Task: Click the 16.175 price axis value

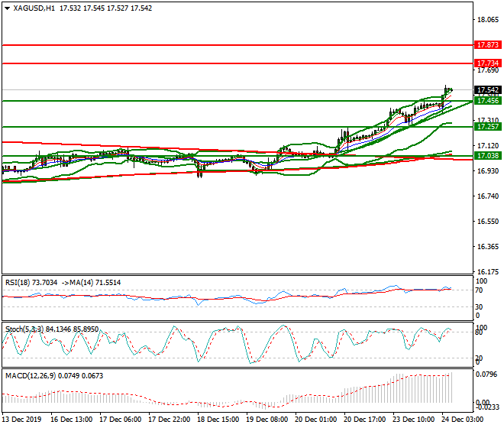Action: click(488, 271)
